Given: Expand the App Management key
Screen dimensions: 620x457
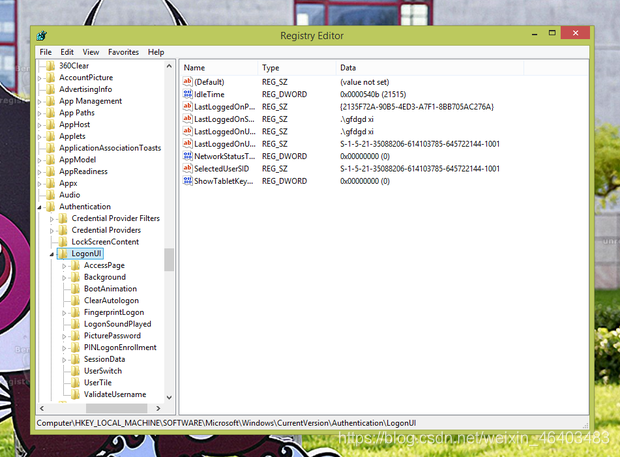Looking at the screenshot, I should point(40,102).
